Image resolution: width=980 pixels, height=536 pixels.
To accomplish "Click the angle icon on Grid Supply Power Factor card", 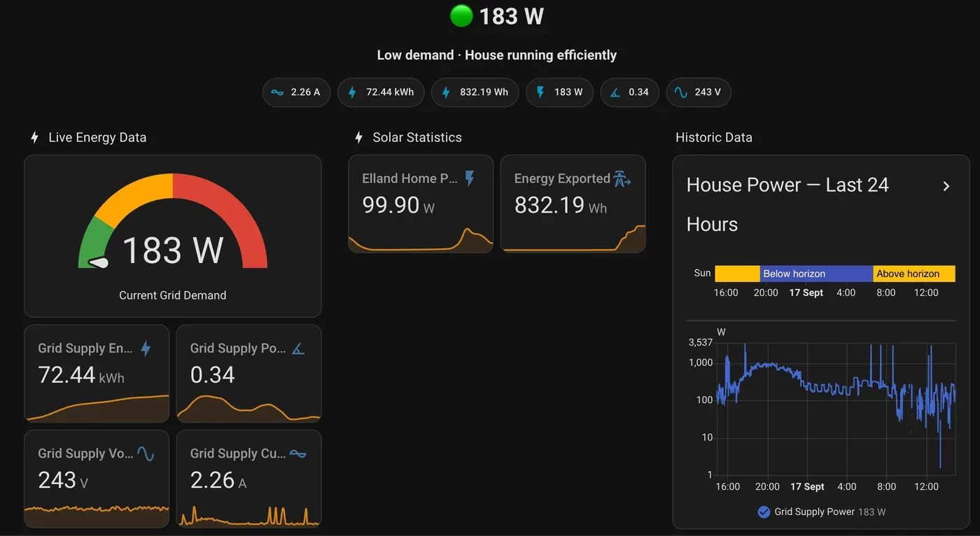I will [x=298, y=348].
